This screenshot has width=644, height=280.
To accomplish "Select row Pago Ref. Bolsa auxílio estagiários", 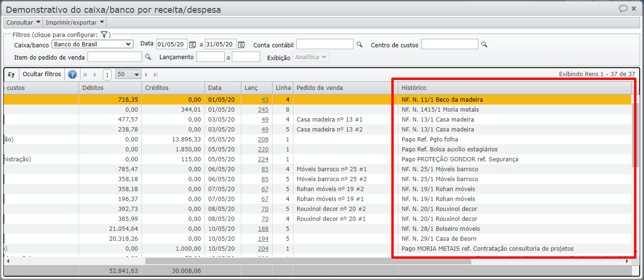I will 318,149.
